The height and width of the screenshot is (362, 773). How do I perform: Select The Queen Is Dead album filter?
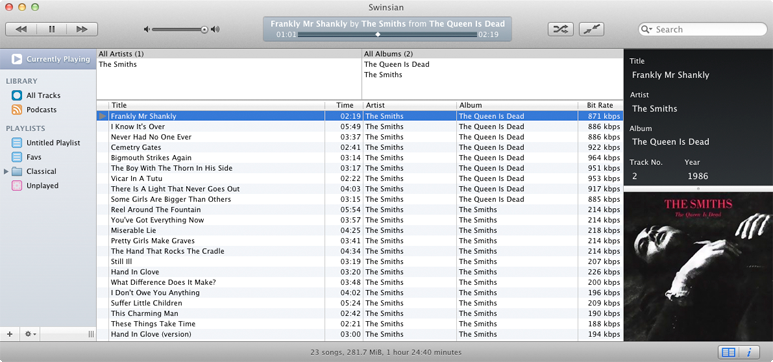396,64
